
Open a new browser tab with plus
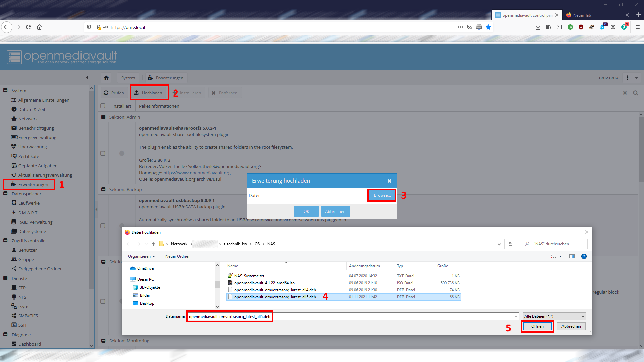(x=639, y=15)
